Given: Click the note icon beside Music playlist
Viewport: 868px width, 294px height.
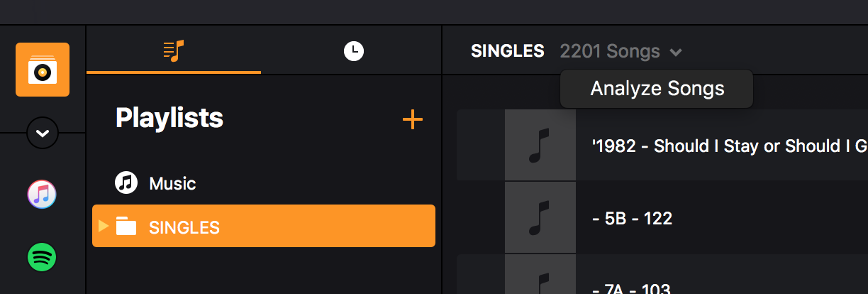Looking at the screenshot, I should (126, 183).
